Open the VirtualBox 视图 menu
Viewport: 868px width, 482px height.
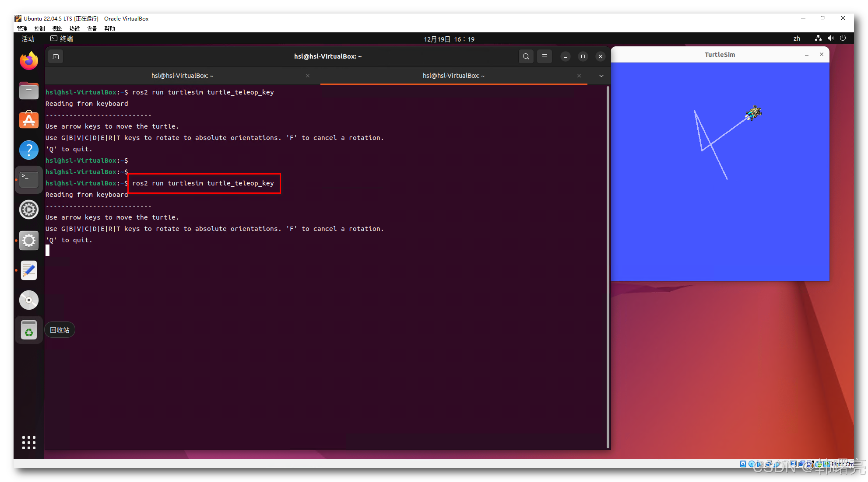pos(57,28)
